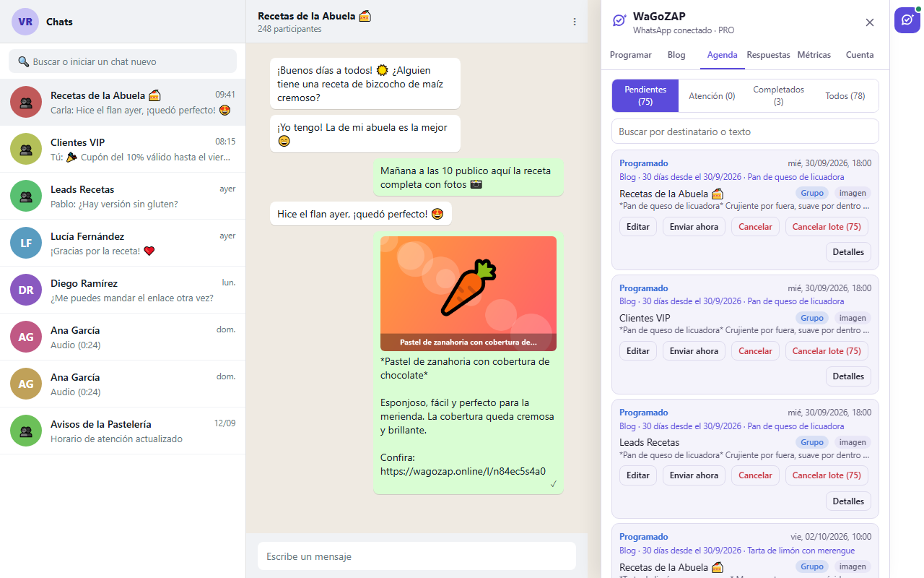Open the VR profile avatar
924x578 pixels.
25,22
